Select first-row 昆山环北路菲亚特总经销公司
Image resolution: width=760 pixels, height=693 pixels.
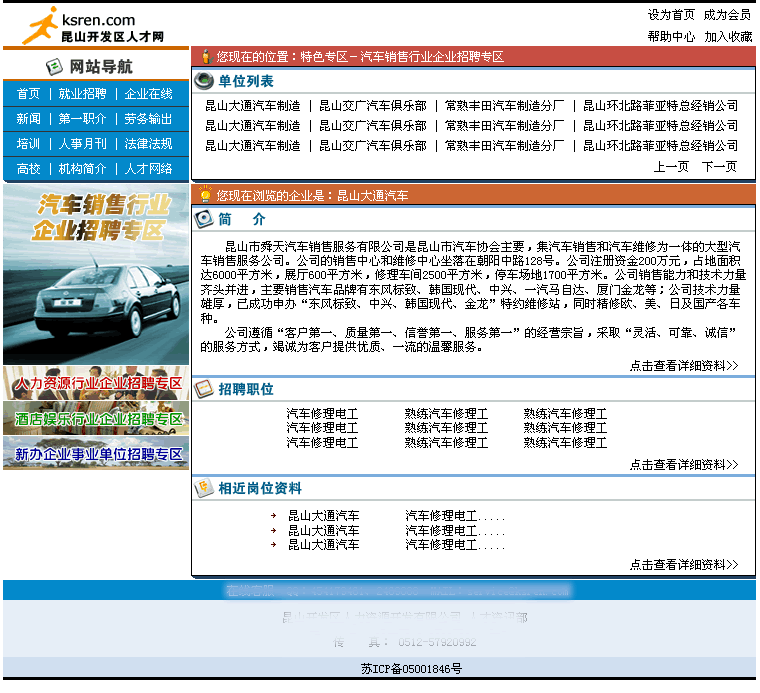pos(660,106)
